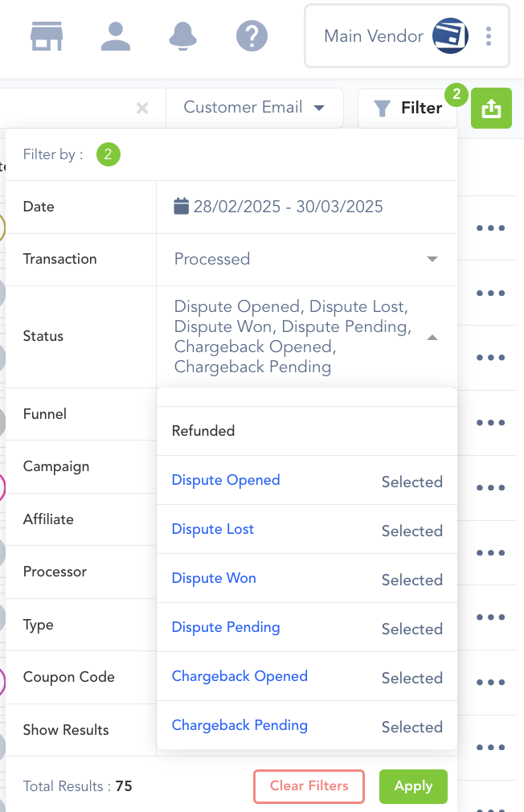This screenshot has height=812, width=524.
Task: Expand the Transaction Processed dropdown
Action: (432, 259)
